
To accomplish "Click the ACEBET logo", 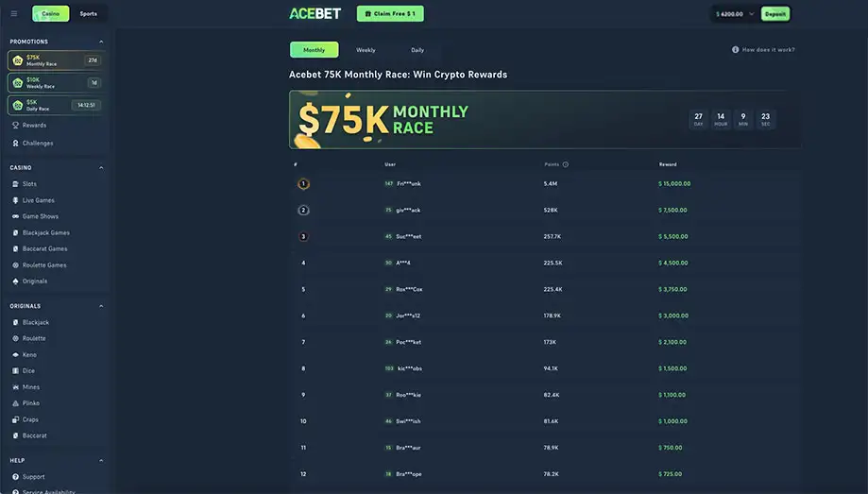I will pyautogui.click(x=315, y=14).
